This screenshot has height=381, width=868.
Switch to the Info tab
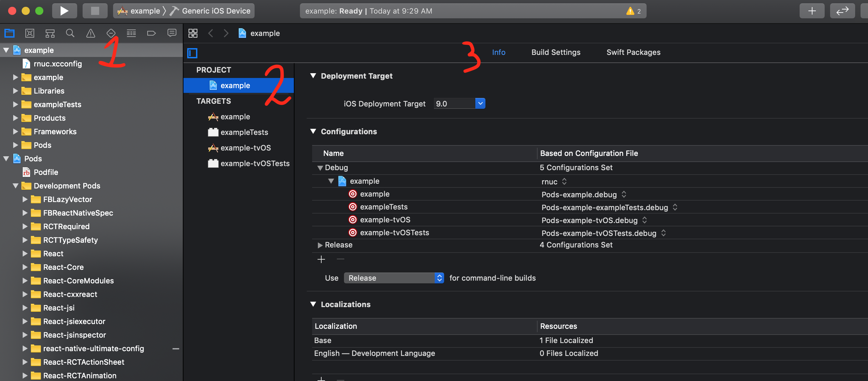pyautogui.click(x=499, y=52)
